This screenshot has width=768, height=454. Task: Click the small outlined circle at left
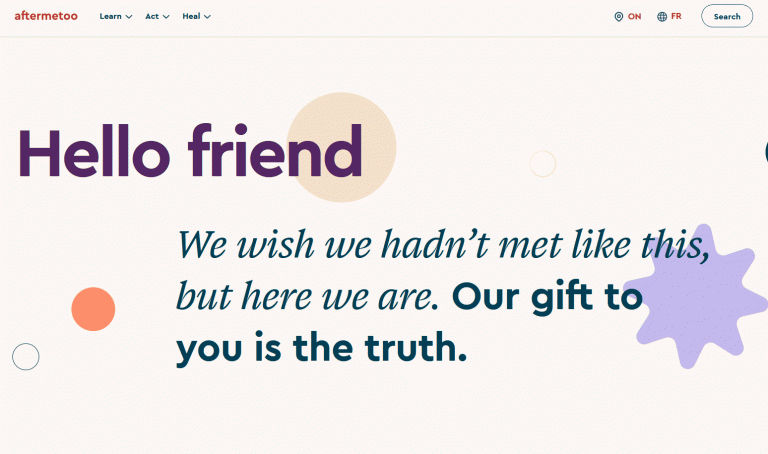[x=25, y=357]
